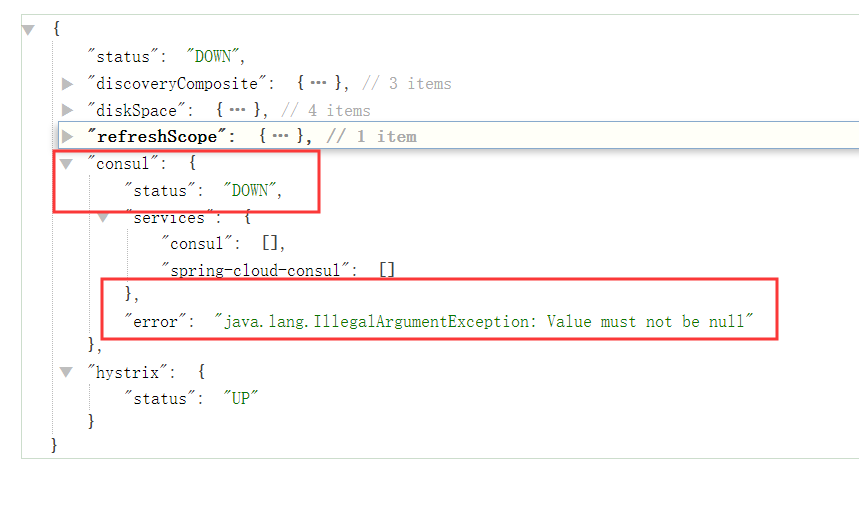Viewport: 859px width, 516px height.
Task: Expand the refreshScope node
Action: [x=67, y=136]
